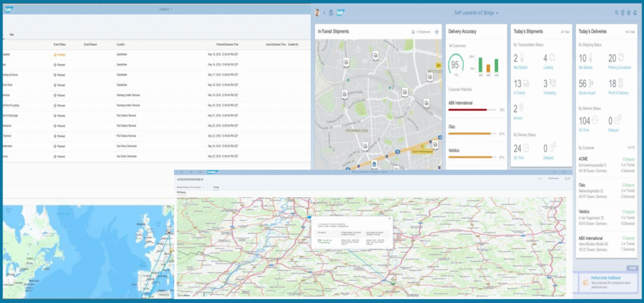Viewport: 644px width, 303px height.
Task: Open home in SAP Leonardo IoT Bridge
Action: click(x=331, y=13)
